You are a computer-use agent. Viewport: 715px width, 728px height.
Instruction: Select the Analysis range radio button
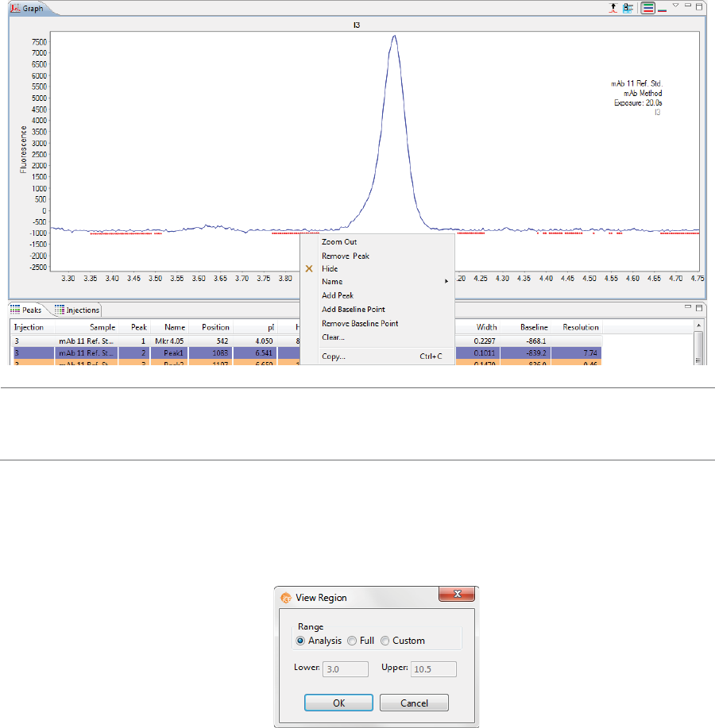tap(300, 641)
